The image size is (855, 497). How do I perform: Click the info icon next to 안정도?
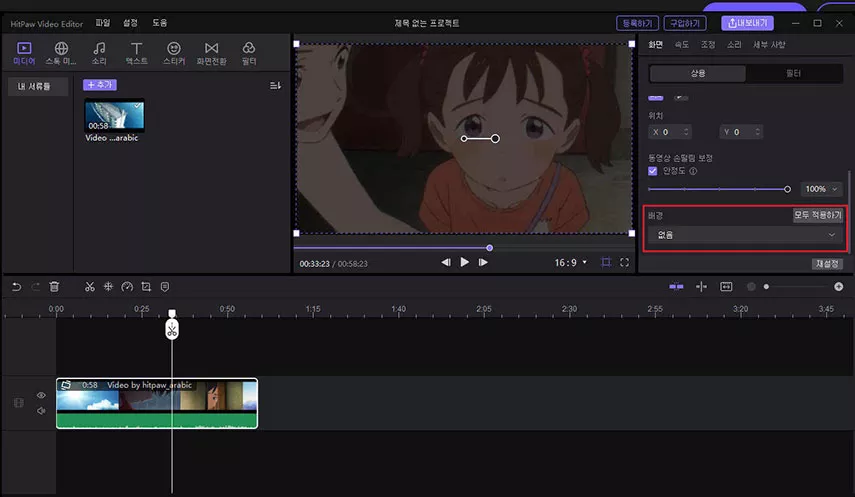click(x=693, y=171)
